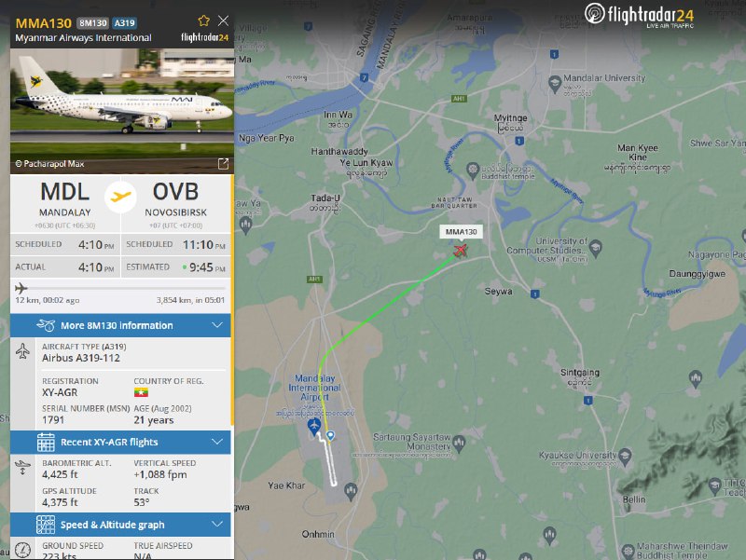The image size is (746, 560).
Task: Close the MMA130 flight panel
Action: pos(223,20)
